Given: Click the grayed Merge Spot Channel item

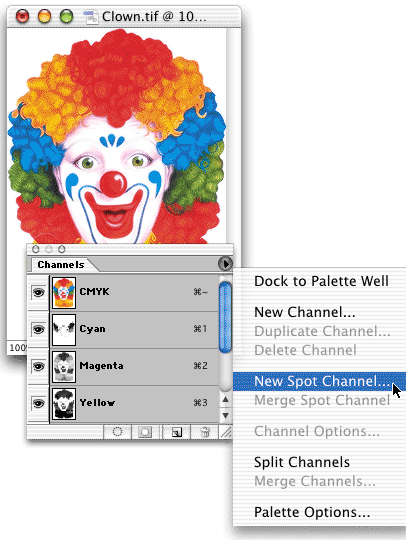Looking at the screenshot, I should coord(322,400).
